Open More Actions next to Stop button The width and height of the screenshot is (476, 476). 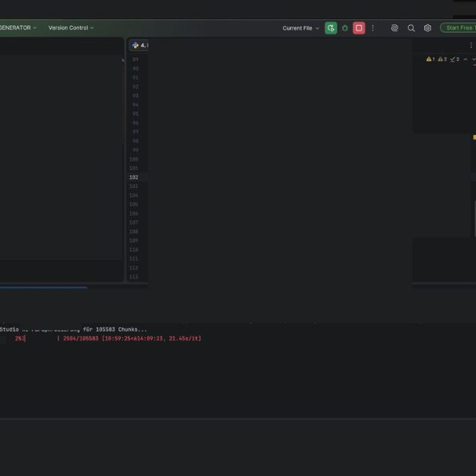tap(372, 28)
